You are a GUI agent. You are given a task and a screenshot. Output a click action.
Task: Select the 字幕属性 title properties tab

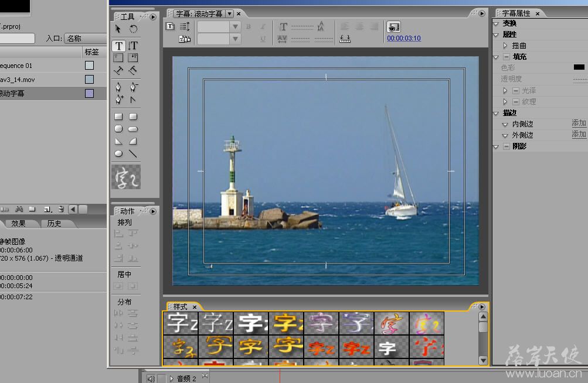[516, 13]
